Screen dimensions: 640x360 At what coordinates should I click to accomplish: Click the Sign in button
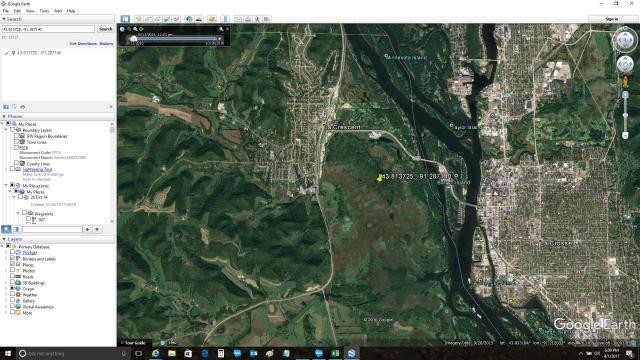[x=611, y=19]
